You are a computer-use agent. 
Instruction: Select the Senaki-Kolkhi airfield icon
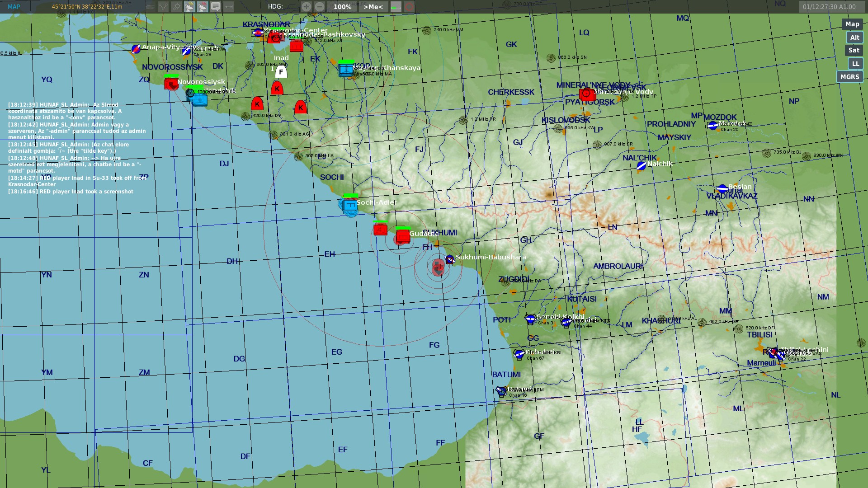[x=530, y=319]
